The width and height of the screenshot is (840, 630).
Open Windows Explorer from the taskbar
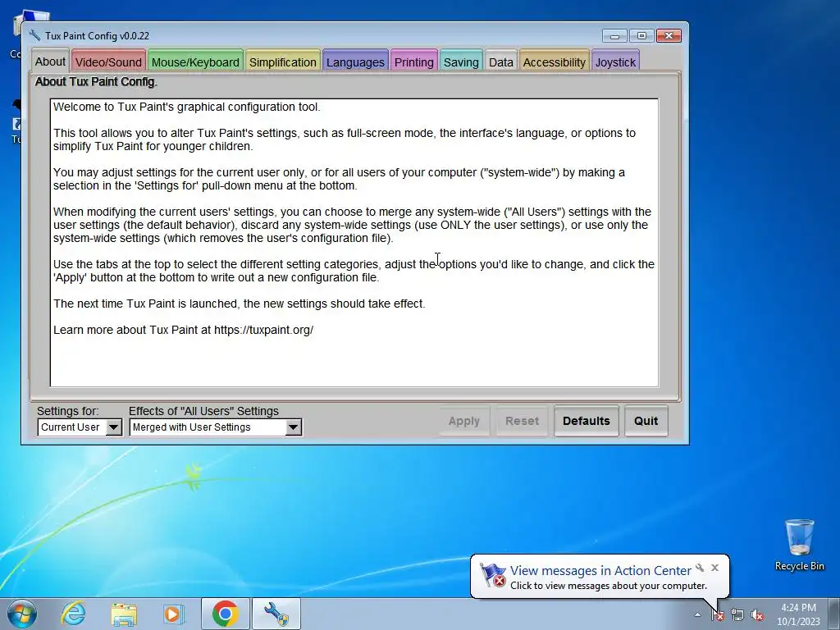click(124, 614)
